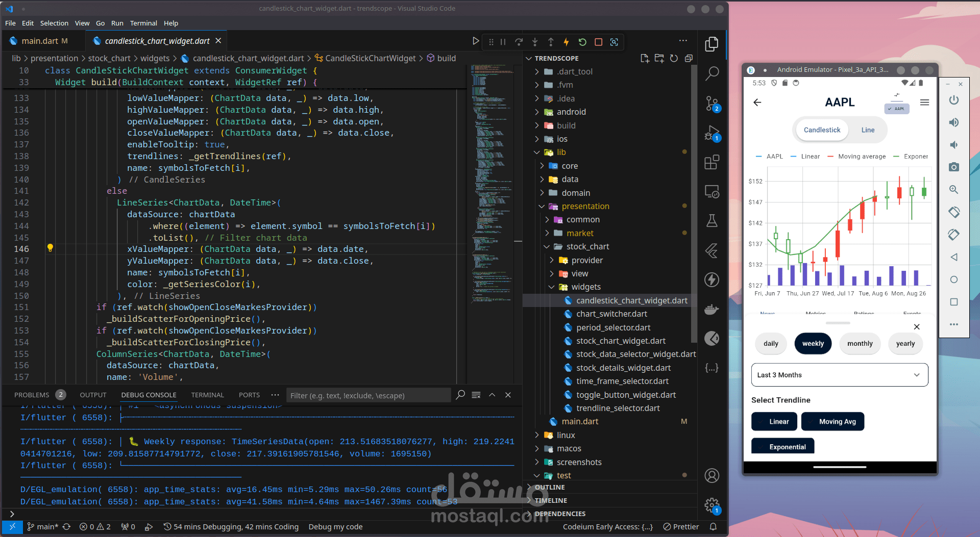
Task: Restart the debug session
Action: pyautogui.click(x=582, y=42)
